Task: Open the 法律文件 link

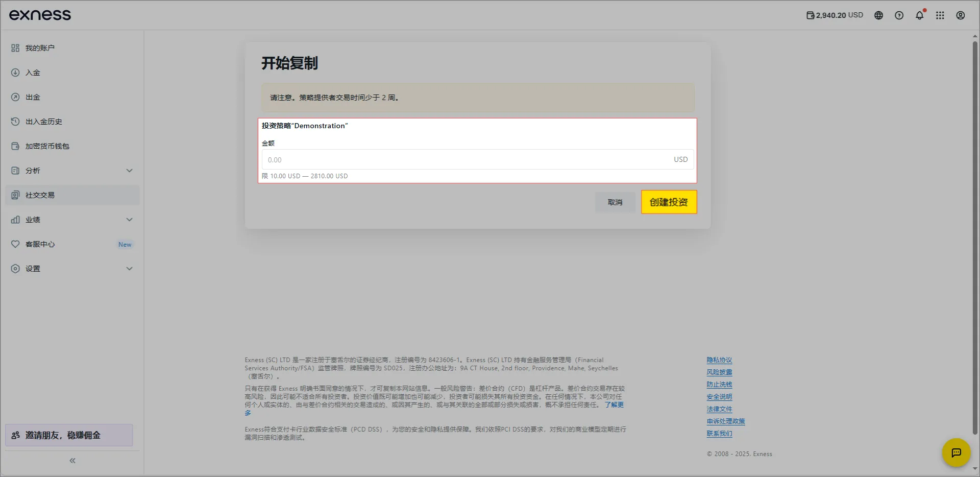Action: 719,409
